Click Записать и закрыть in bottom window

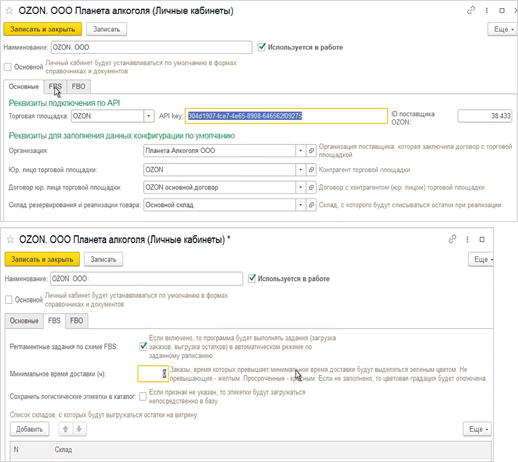coord(42,259)
